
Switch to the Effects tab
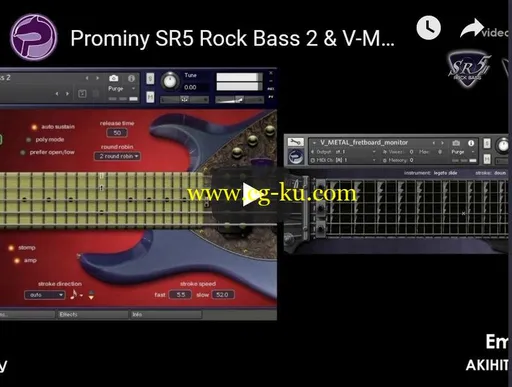[x=92, y=315]
